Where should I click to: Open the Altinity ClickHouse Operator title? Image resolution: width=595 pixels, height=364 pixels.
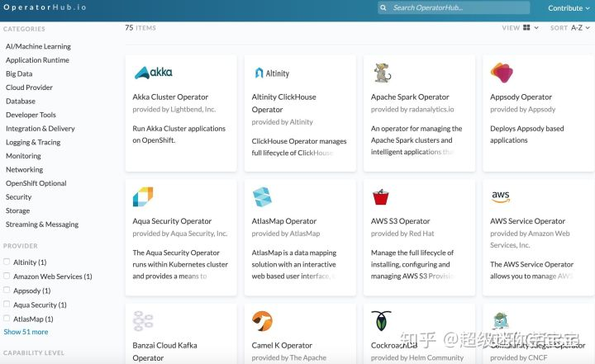[283, 103]
